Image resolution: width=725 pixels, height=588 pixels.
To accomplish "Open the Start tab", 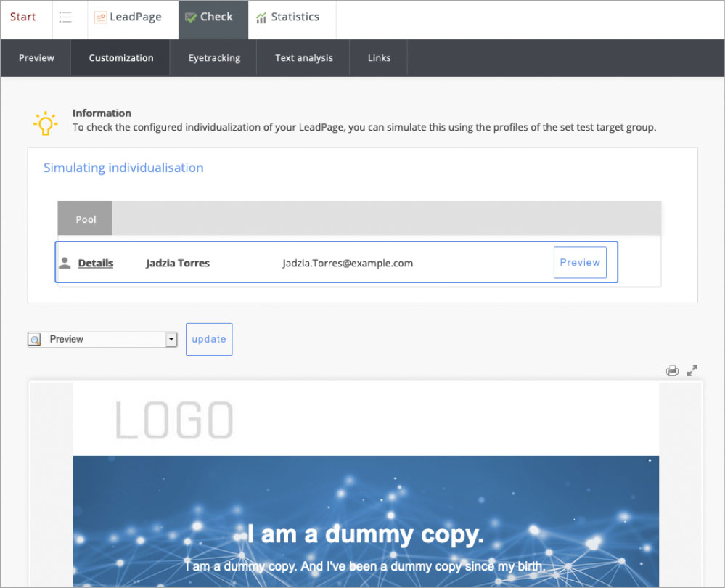I will tap(23, 17).
